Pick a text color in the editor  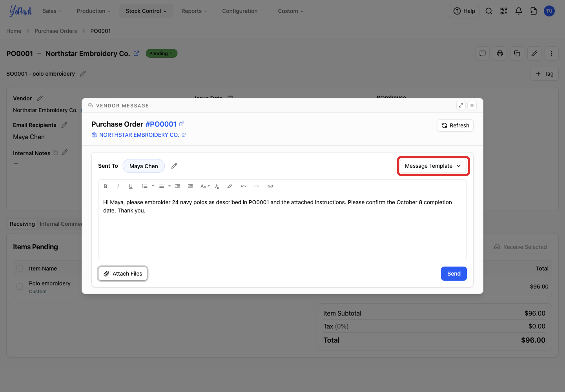coord(217,186)
